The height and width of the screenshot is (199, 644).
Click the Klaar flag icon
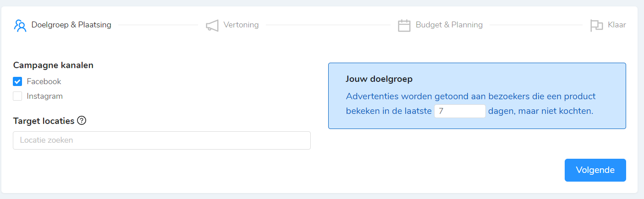pyautogui.click(x=596, y=25)
